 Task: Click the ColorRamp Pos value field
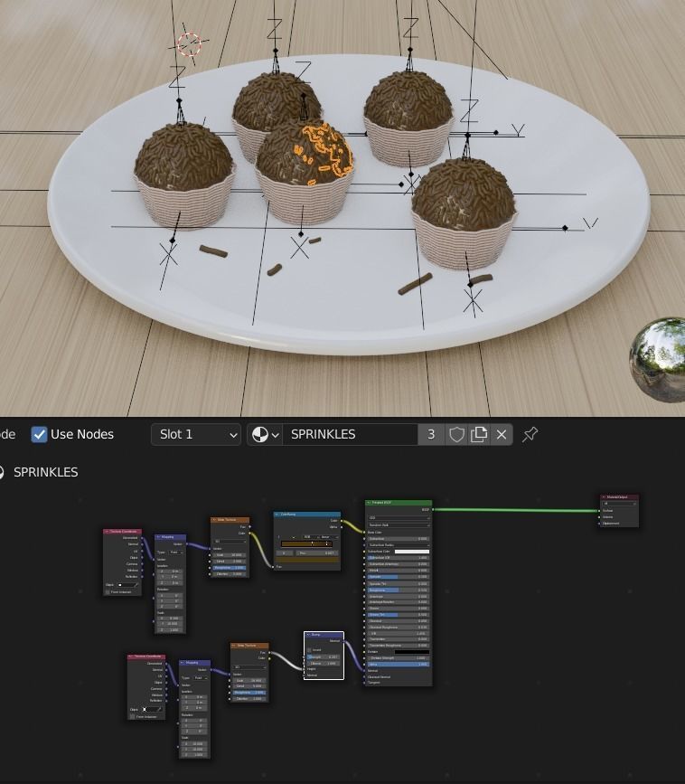coord(317,553)
